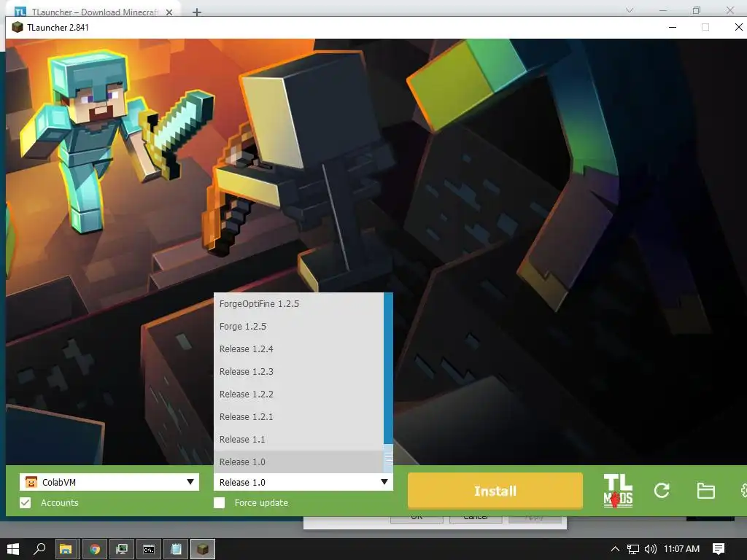Open the Notepad taskbar icon
747x560 pixels.
176,549
